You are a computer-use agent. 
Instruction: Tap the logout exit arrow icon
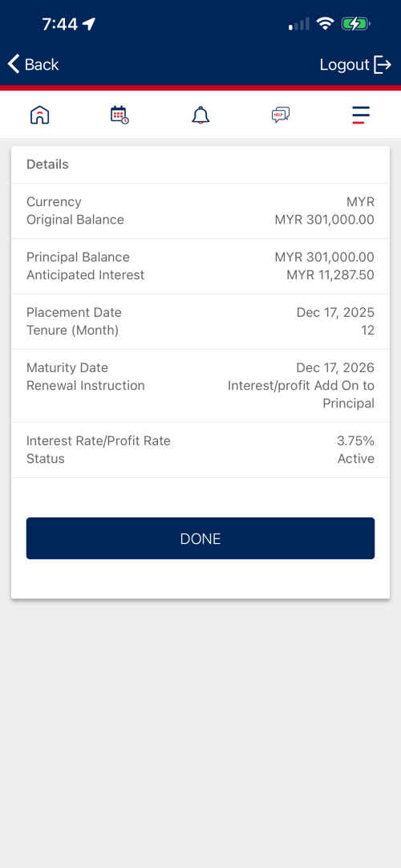click(x=383, y=65)
